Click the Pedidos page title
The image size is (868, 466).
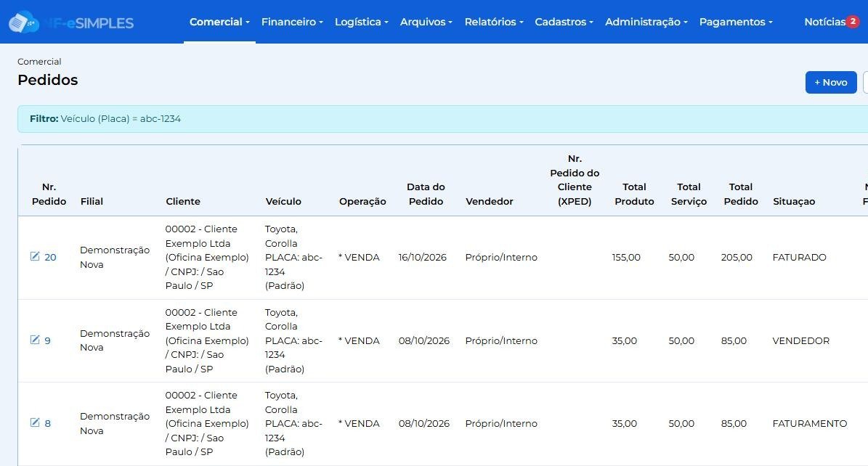pyautogui.click(x=48, y=80)
